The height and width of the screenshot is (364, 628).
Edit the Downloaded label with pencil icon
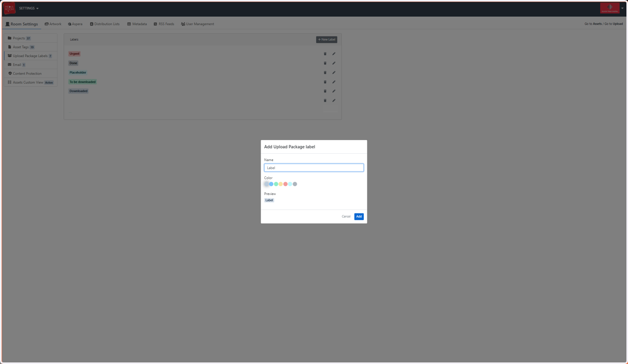(334, 91)
